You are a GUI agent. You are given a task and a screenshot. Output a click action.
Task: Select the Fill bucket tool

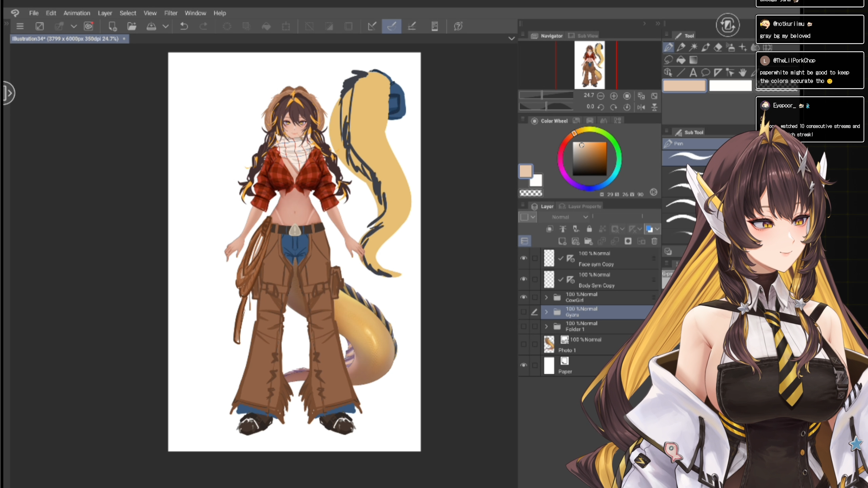tap(681, 60)
